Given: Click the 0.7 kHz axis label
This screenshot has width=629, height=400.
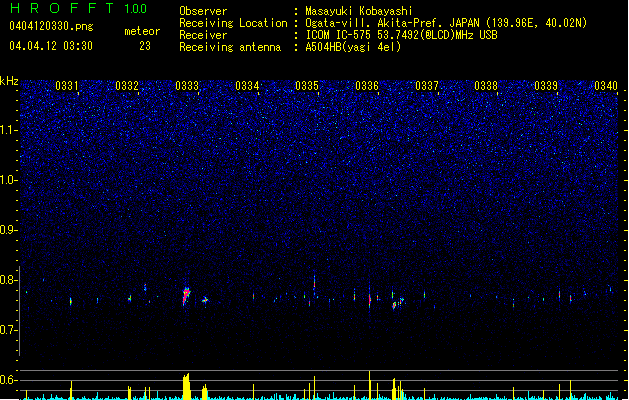Looking at the screenshot, I should coord(8,330).
